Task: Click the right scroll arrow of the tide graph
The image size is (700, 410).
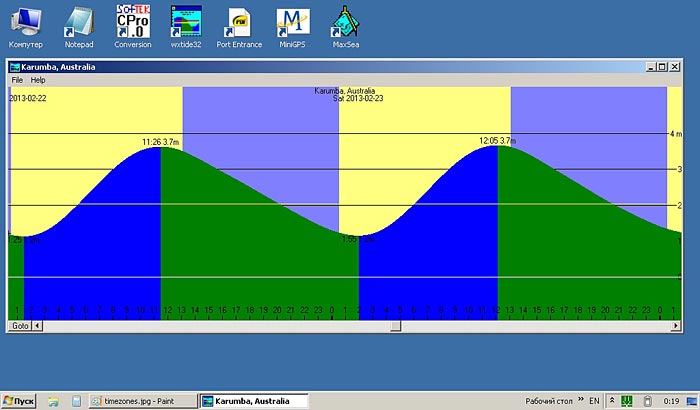Action: point(676,326)
